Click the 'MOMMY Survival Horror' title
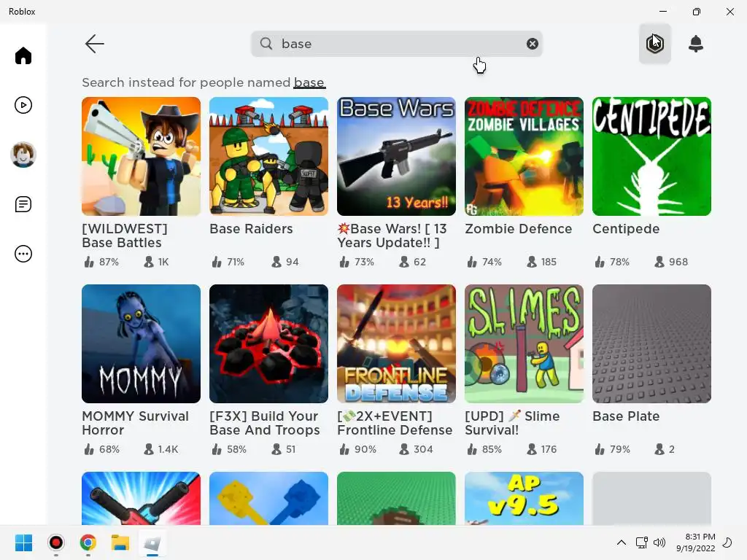Image resolution: width=747 pixels, height=560 pixels. tap(135, 423)
